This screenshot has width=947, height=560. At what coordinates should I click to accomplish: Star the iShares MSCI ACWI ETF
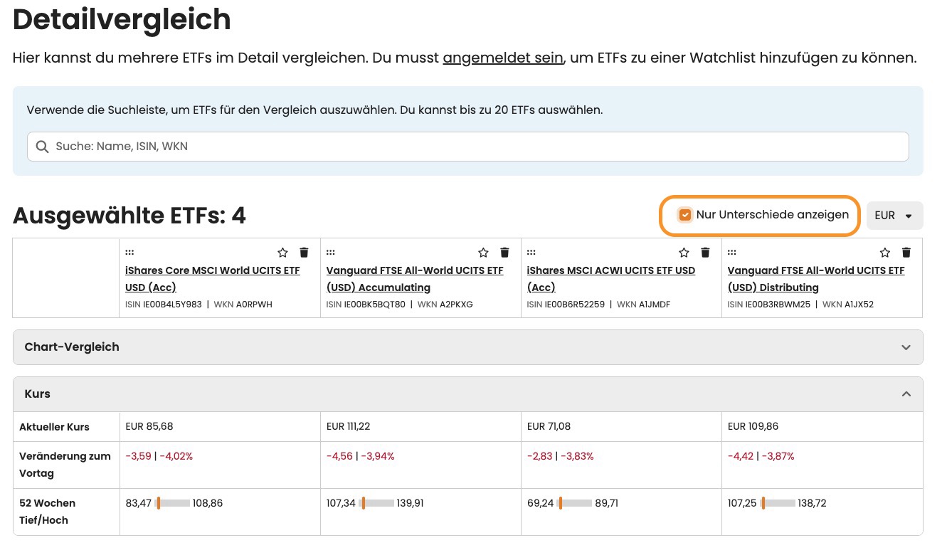(684, 253)
